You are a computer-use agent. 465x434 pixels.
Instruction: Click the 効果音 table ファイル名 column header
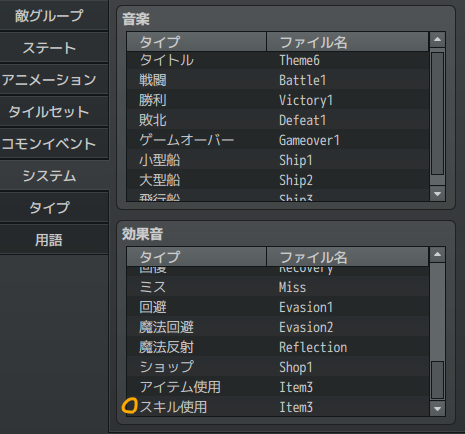(347, 257)
